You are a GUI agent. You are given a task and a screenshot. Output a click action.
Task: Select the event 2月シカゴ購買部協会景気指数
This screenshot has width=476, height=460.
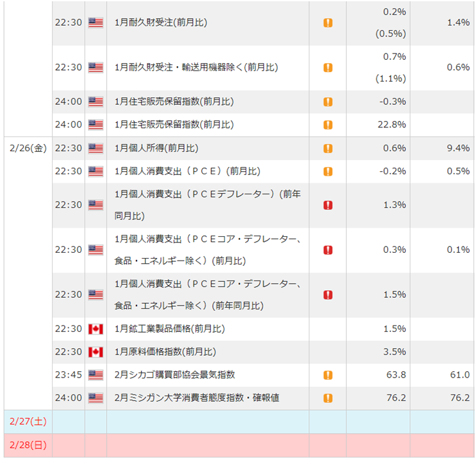(x=175, y=375)
